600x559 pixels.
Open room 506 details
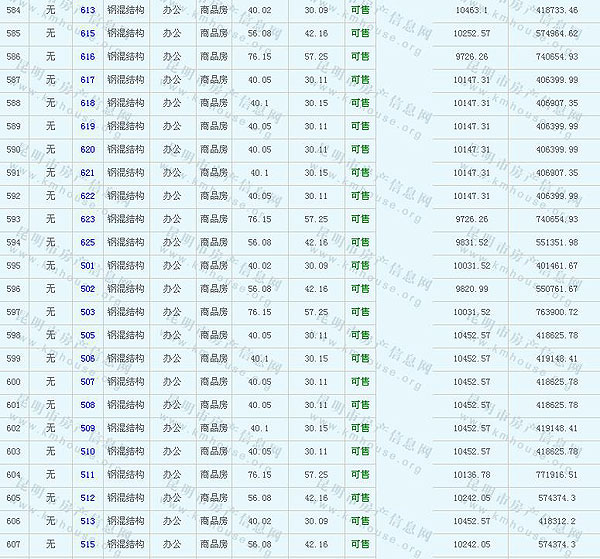click(87, 358)
